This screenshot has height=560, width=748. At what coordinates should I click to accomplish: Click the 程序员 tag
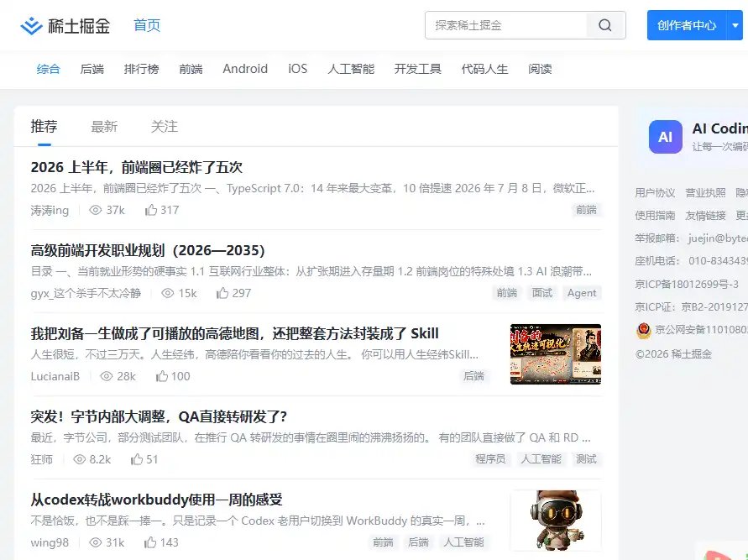(x=490, y=459)
